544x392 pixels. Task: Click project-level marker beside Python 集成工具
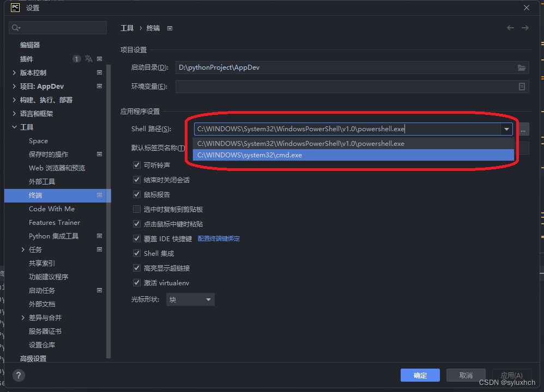pyautogui.click(x=100, y=236)
